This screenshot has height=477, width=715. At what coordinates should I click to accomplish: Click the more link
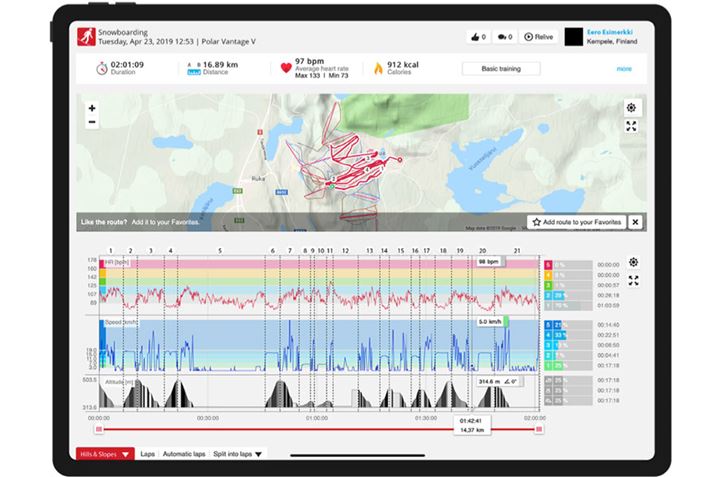(624, 69)
